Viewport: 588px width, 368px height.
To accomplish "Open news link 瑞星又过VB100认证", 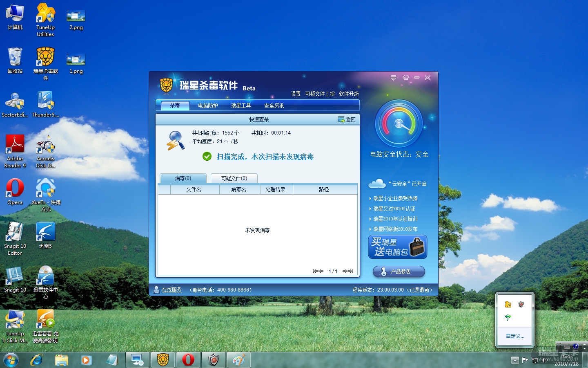I will (x=394, y=209).
